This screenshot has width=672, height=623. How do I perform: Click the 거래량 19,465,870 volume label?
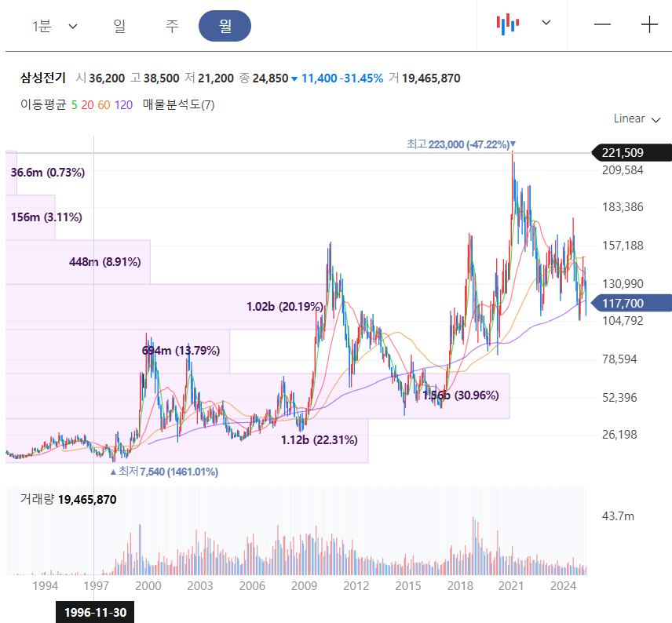[x=68, y=500]
